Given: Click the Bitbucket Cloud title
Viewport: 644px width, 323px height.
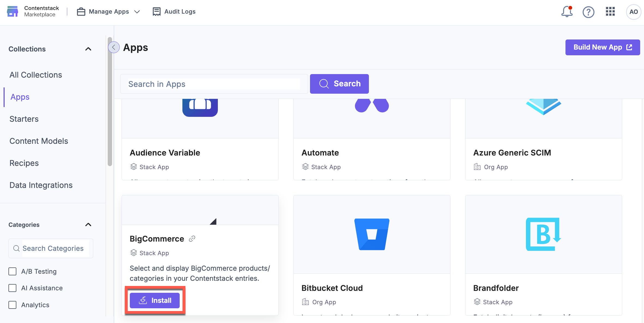Looking at the screenshot, I should coord(332,288).
